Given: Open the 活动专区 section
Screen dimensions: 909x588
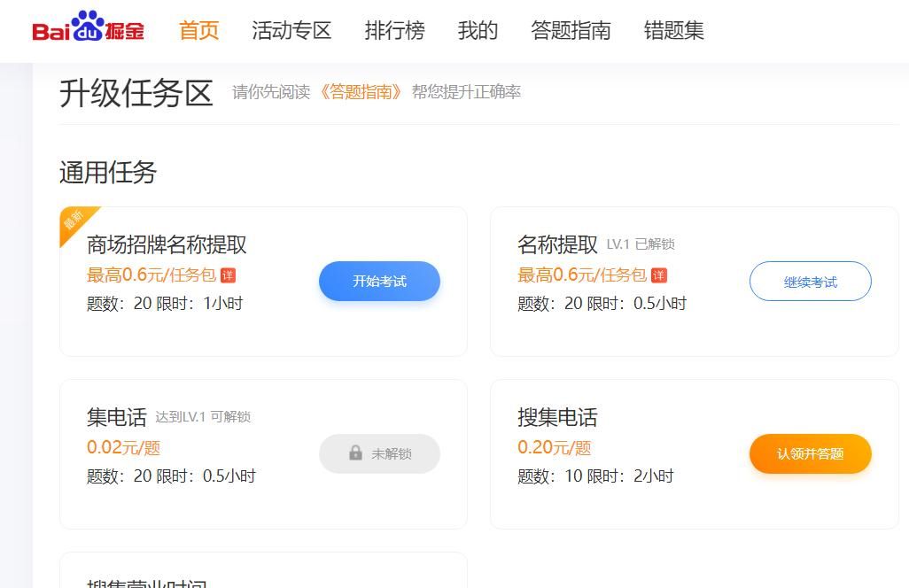Looking at the screenshot, I should [291, 31].
